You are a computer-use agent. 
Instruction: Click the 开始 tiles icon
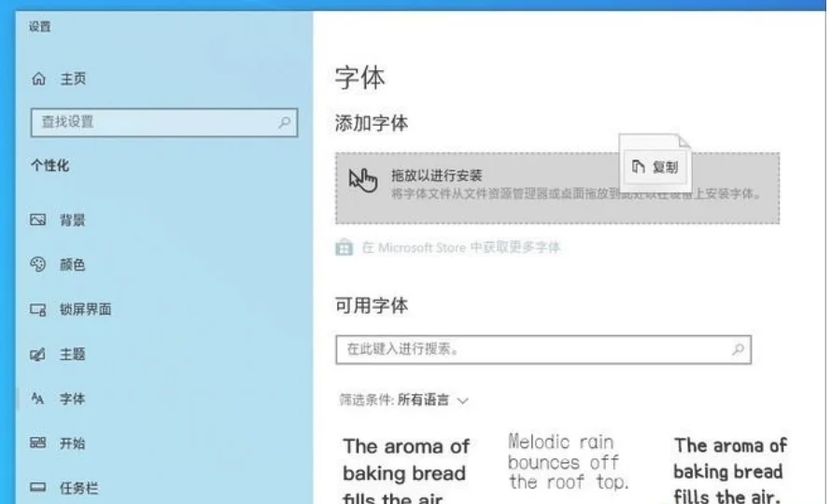37,442
